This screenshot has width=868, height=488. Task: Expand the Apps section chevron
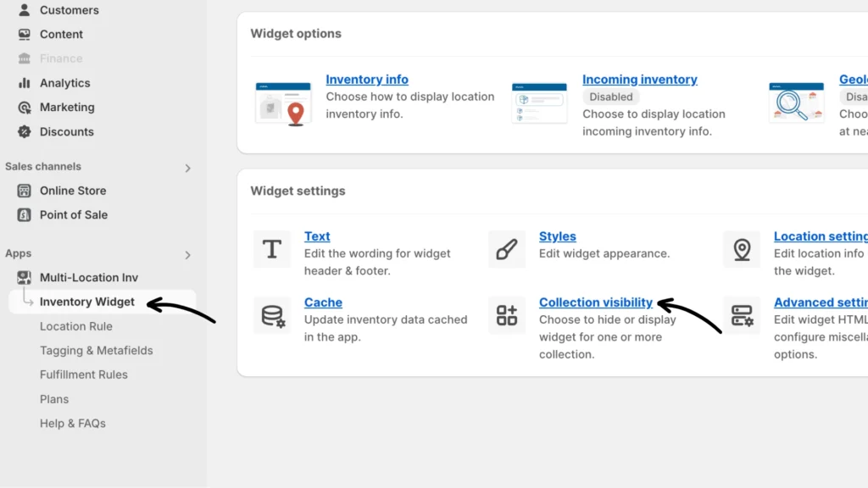pos(188,255)
